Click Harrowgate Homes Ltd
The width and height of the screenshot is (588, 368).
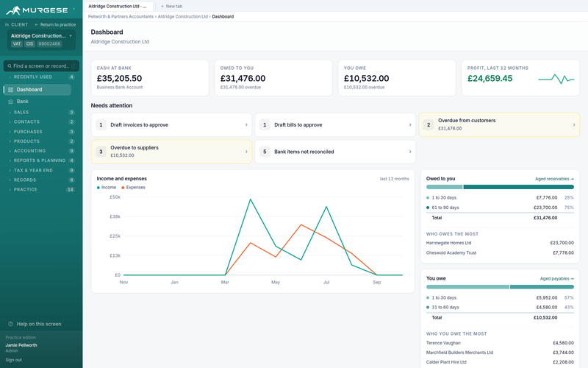(x=448, y=243)
